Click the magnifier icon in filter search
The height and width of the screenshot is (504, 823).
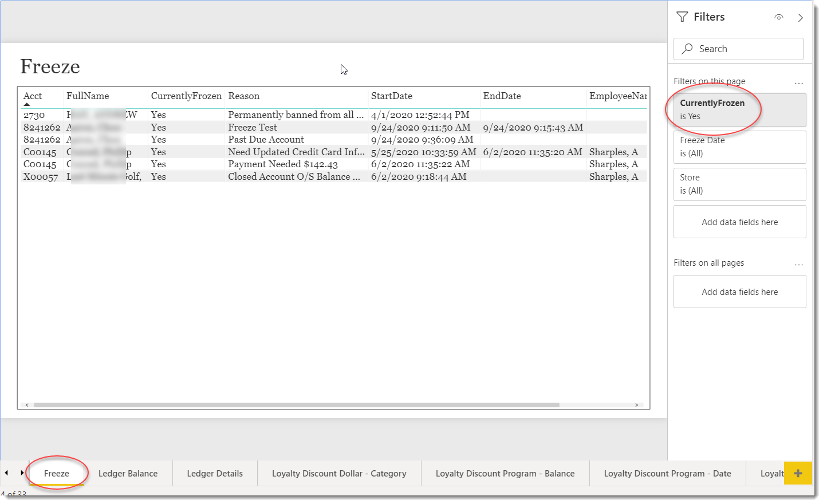click(x=687, y=49)
